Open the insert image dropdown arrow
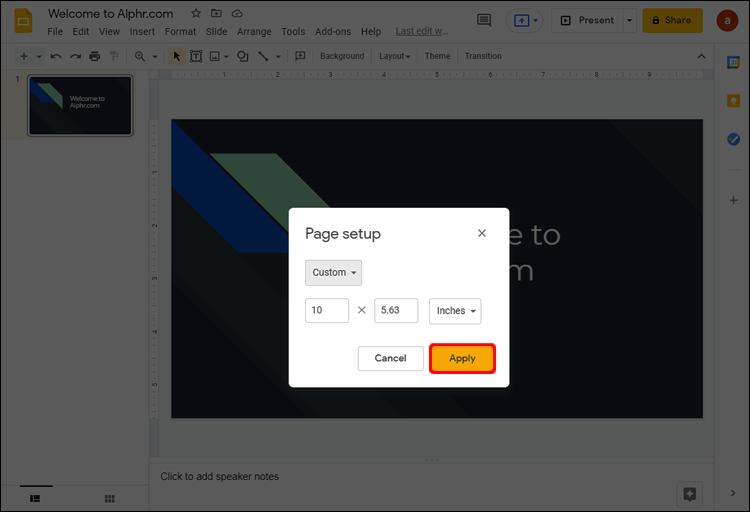 point(226,56)
